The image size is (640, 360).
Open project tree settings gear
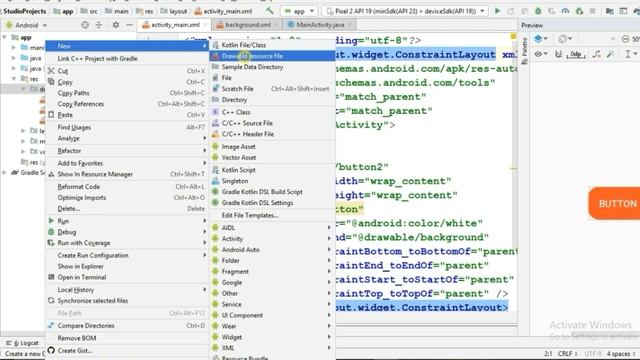[116, 25]
